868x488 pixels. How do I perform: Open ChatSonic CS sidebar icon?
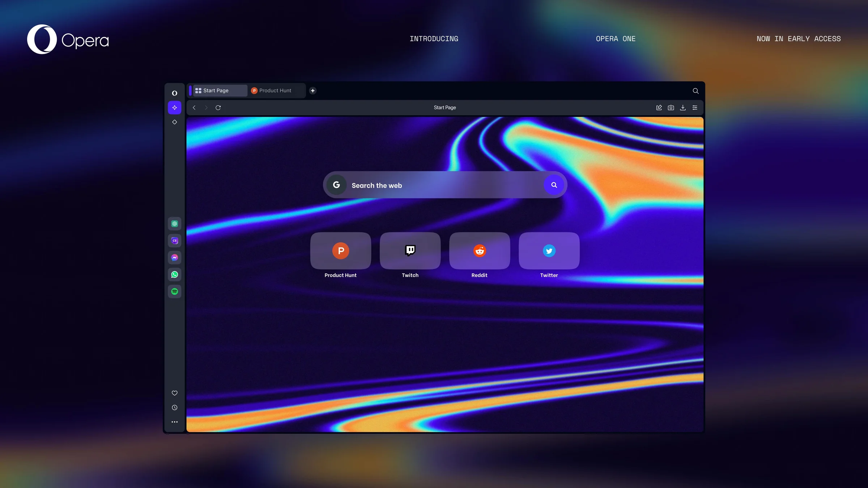[x=174, y=241]
